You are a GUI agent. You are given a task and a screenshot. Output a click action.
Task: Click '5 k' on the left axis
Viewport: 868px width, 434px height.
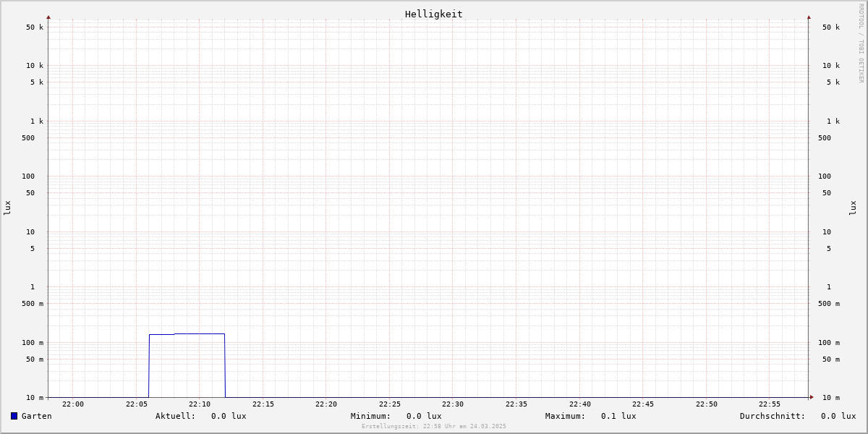pos(37,82)
